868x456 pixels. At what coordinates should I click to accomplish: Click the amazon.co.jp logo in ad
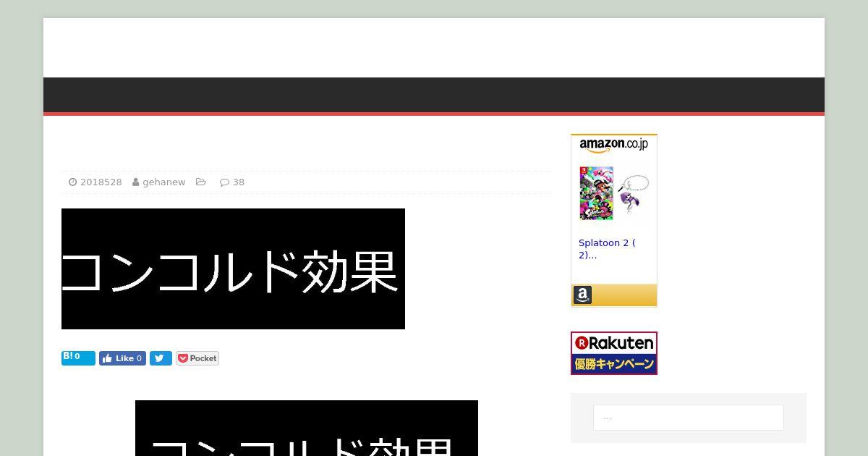click(x=613, y=145)
